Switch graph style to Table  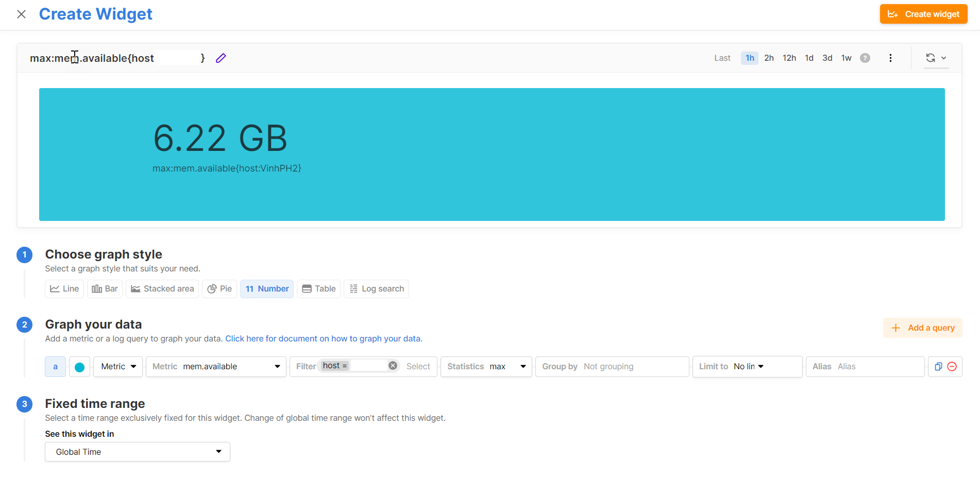coord(318,289)
